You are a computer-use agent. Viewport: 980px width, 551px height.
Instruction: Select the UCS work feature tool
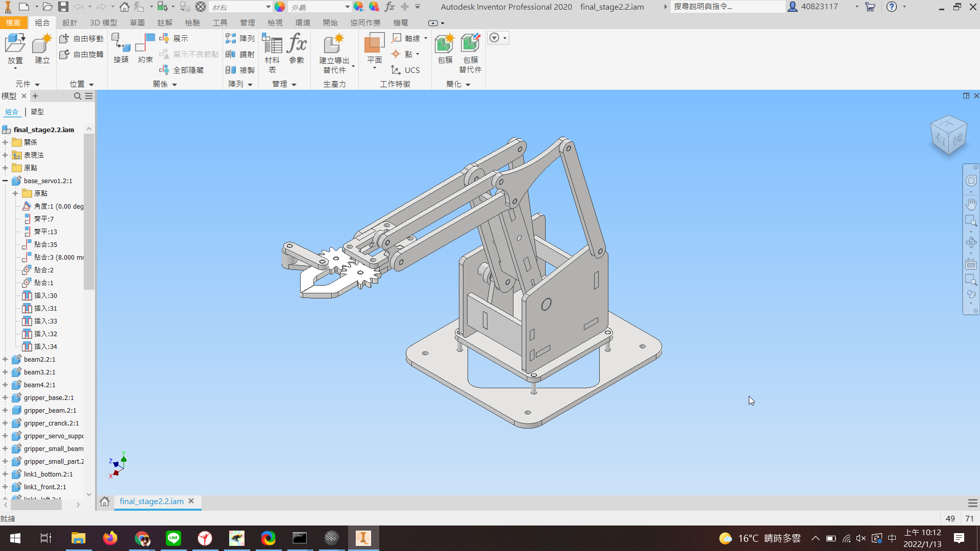[x=406, y=70]
